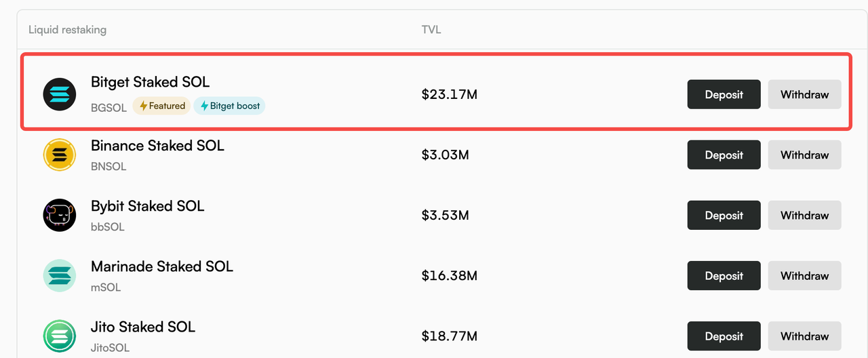Open the Marinade Staked SOL name link

[161, 266]
